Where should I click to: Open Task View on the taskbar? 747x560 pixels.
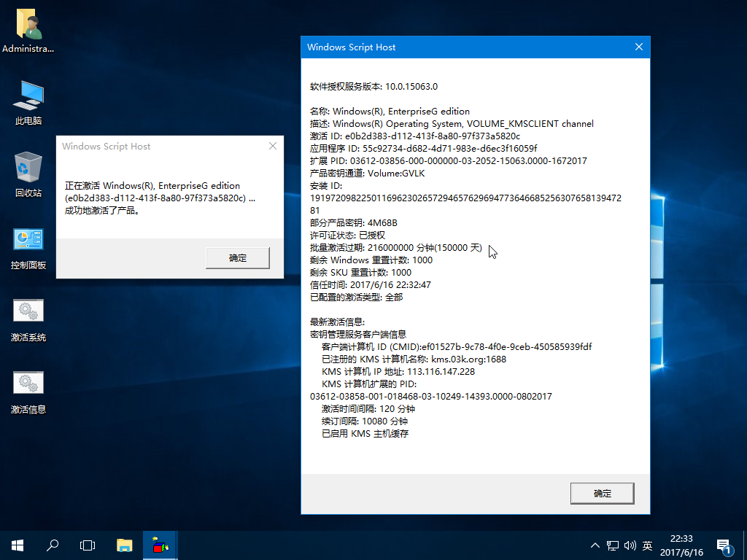[x=88, y=545]
